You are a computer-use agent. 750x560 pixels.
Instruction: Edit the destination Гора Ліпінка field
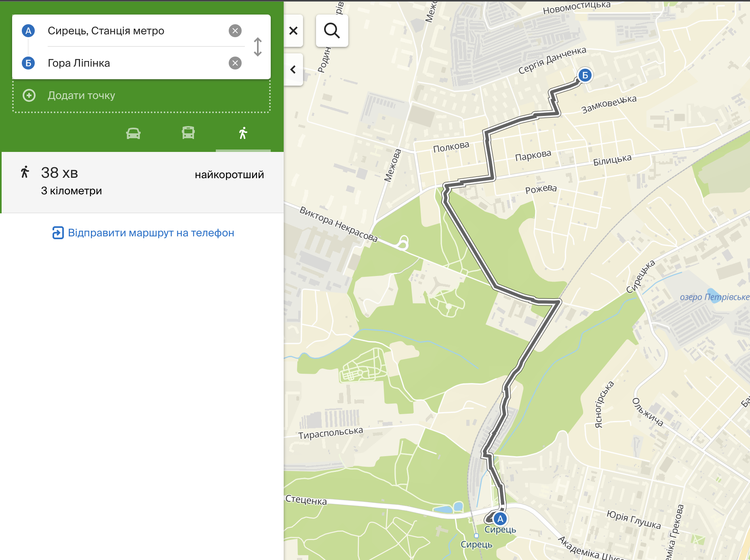coord(133,63)
